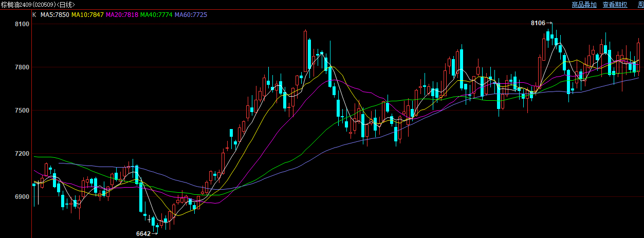
Task: Click the 棕榈油2409 chart title
Action: 38,5
